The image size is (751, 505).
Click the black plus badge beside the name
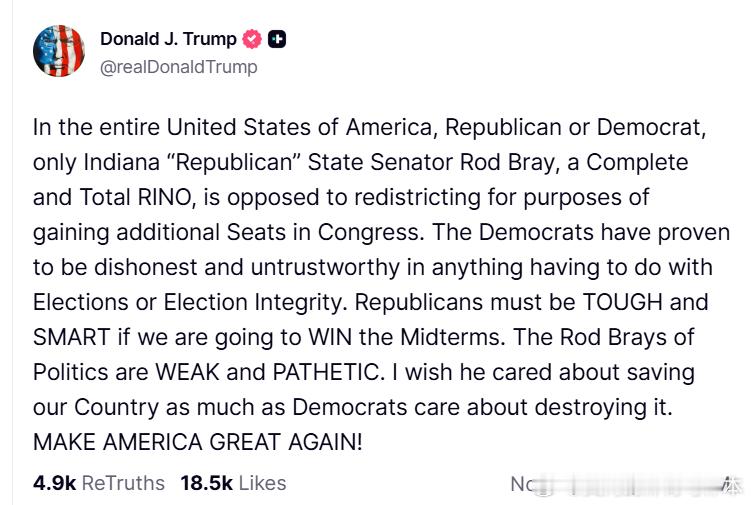(278, 40)
